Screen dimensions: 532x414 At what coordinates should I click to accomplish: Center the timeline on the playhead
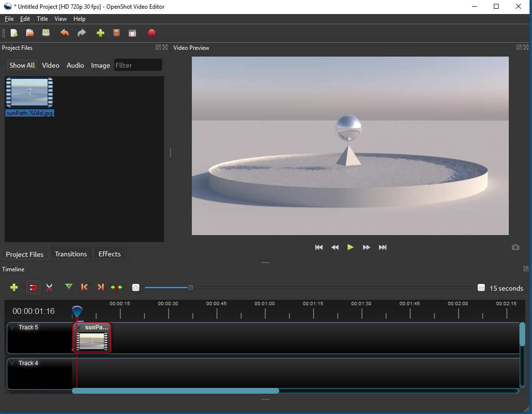tap(116, 287)
